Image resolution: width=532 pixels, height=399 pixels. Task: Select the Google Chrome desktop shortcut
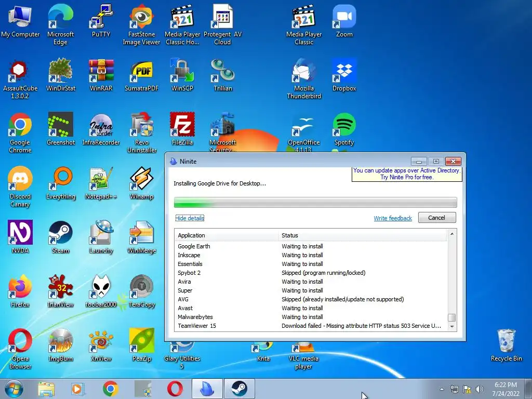[20, 132]
